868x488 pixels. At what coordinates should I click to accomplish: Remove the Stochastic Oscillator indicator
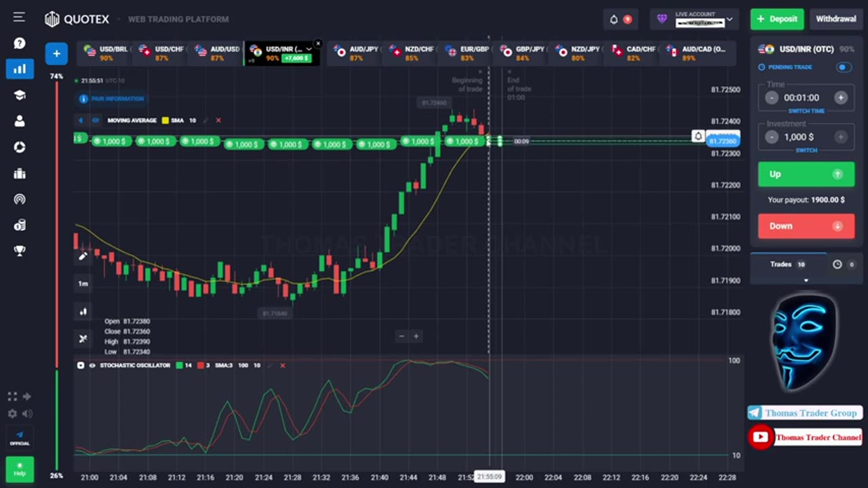click(x=283, y=365)
